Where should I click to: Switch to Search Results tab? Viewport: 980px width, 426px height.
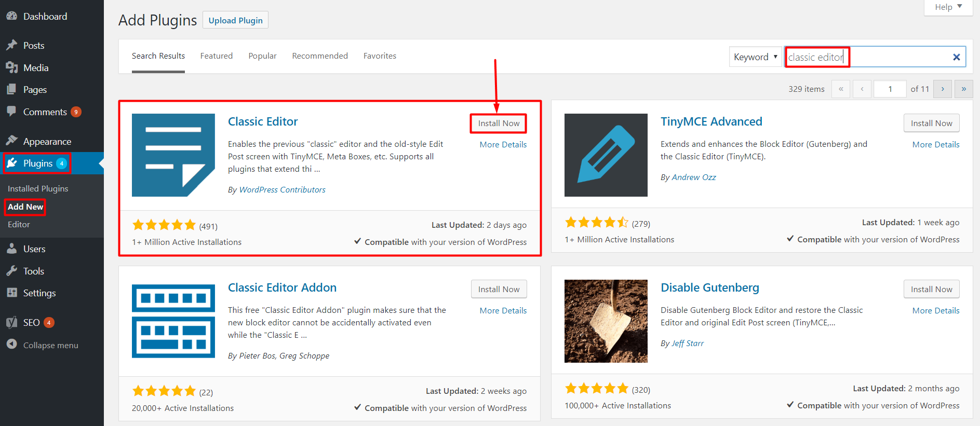(158, 56)
